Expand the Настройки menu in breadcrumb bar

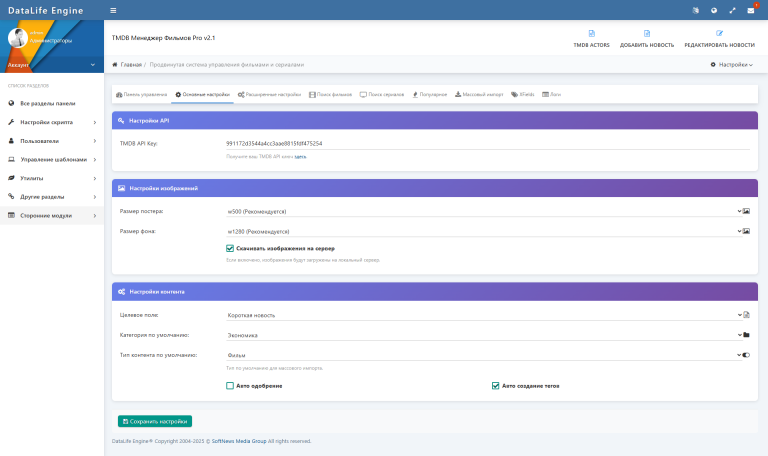coord(731,64)
